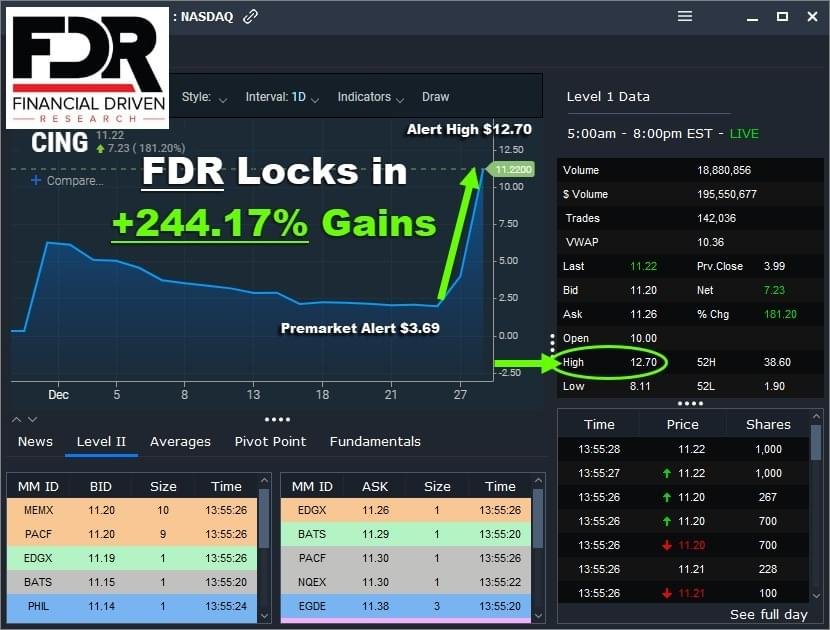Maximize the trading window
This screenshot has height=630, width=830.
782,17
